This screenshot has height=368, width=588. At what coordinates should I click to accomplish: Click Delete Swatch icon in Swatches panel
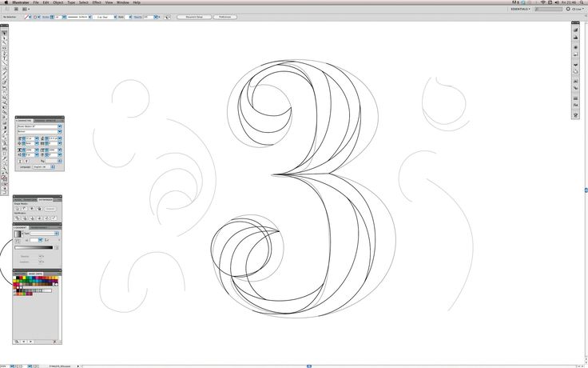point(54,342)
